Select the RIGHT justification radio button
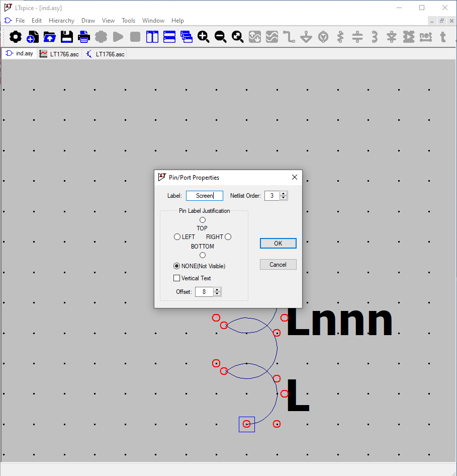 (228, 237)
